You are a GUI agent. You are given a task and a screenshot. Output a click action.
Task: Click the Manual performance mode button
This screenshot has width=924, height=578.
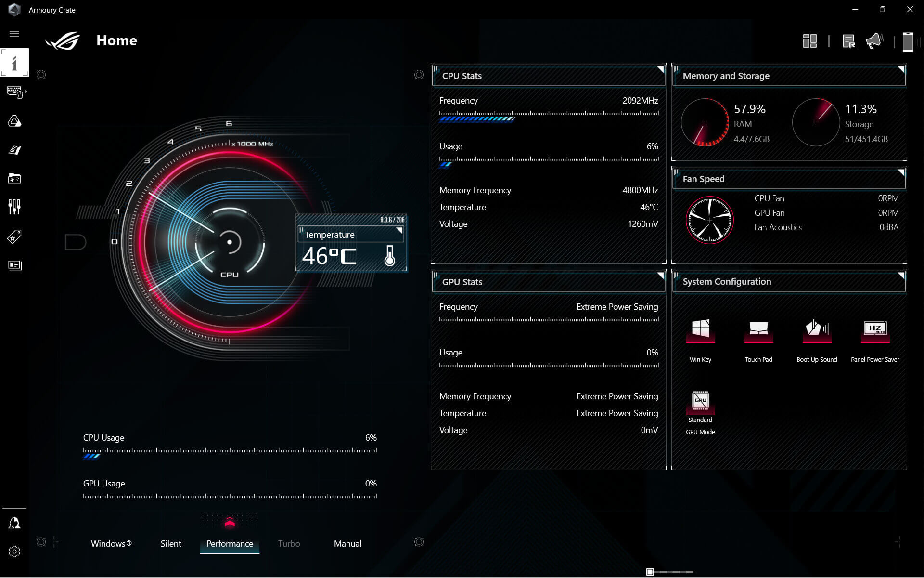tap(347, 543)
